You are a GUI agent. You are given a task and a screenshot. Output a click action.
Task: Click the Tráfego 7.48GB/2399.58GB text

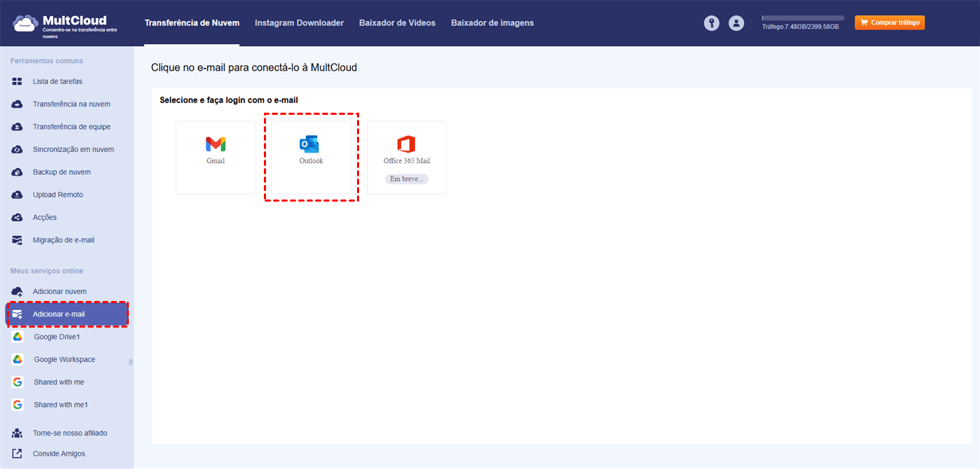coord(800,27)
